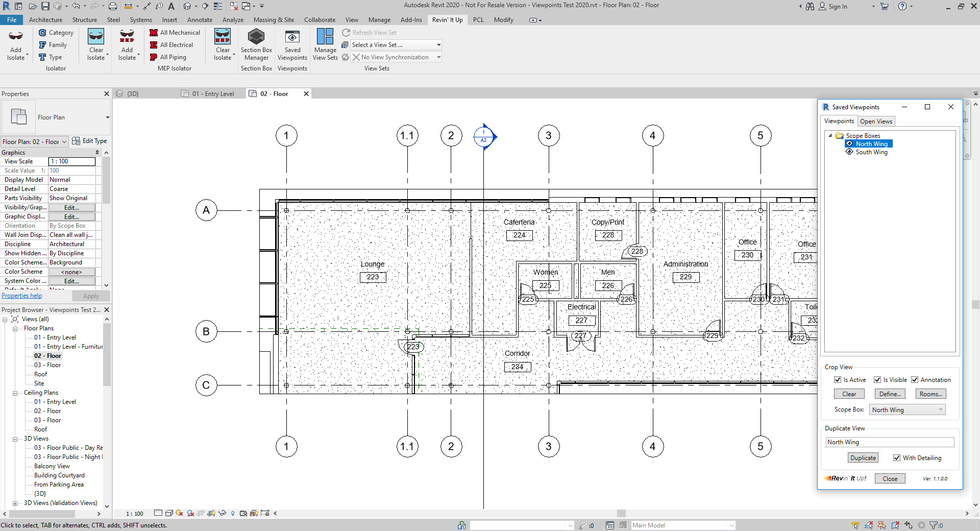Open the Architecture ribbon tab
Viewport: 980px width, 531px height.
pos(45,20)
